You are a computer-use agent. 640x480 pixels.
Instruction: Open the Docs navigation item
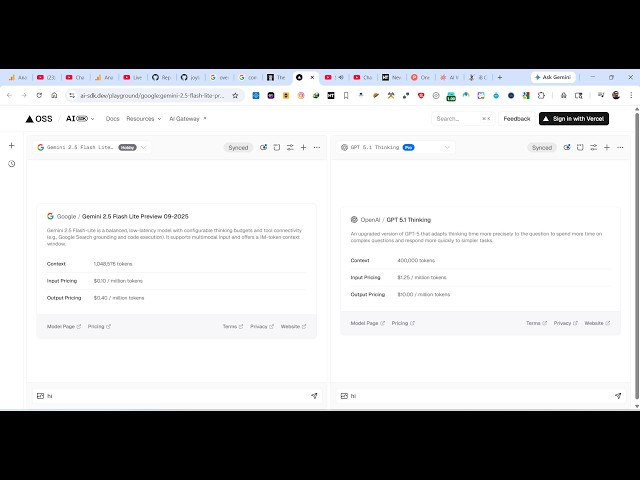tap(112, 119)
